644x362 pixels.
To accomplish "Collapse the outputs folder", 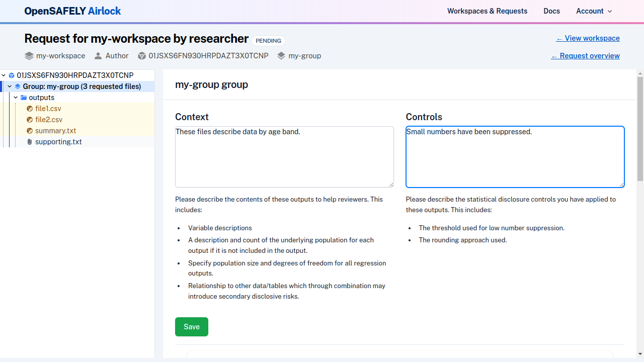I will click(x=15, y=97).
